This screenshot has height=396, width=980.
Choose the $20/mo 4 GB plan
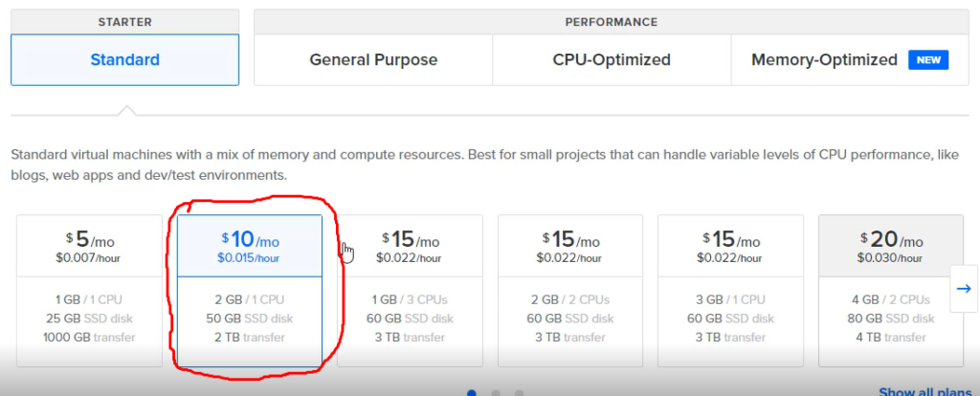click(891, 291)
